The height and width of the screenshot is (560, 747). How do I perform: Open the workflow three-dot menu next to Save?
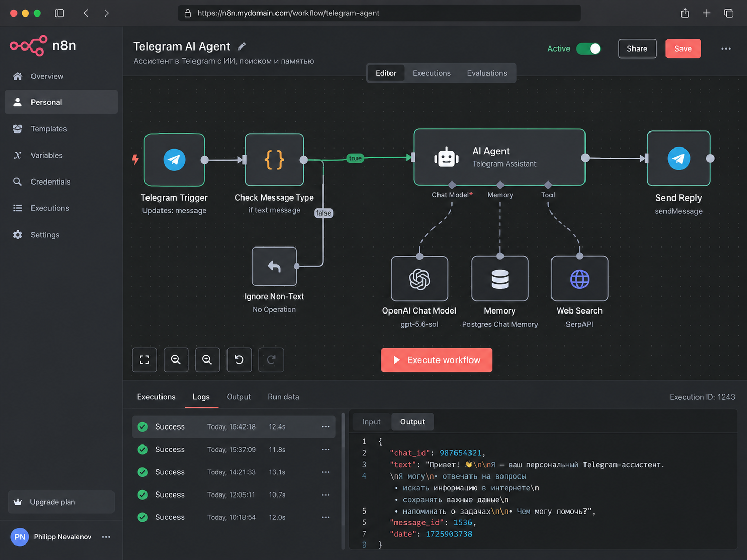coord(726,48)
